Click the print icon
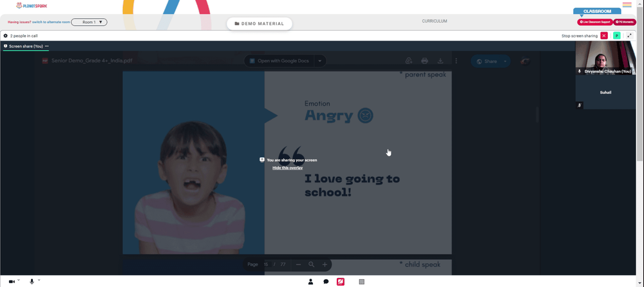Image resolution: width=644 pixels, height=287 pixels. coord(424,61)
